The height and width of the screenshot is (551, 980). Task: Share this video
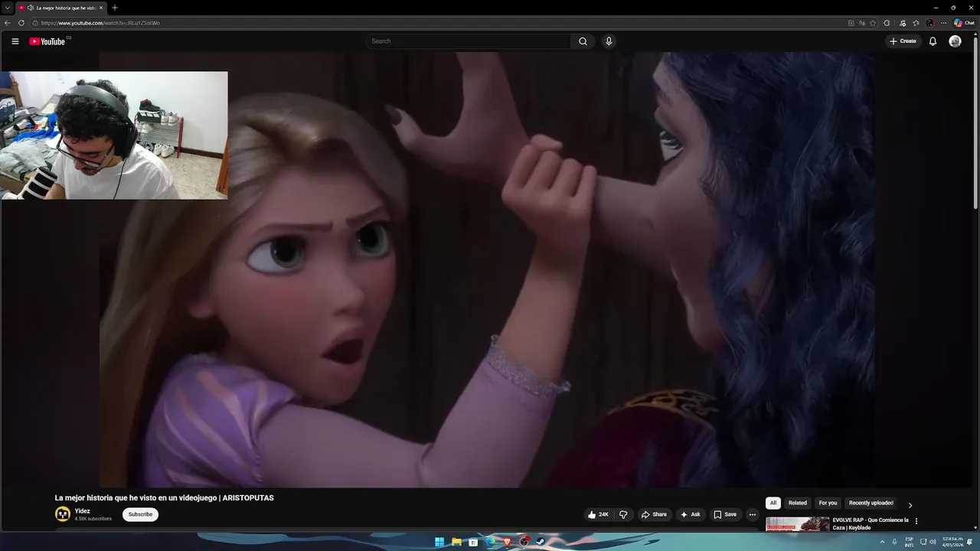[654, 514]
